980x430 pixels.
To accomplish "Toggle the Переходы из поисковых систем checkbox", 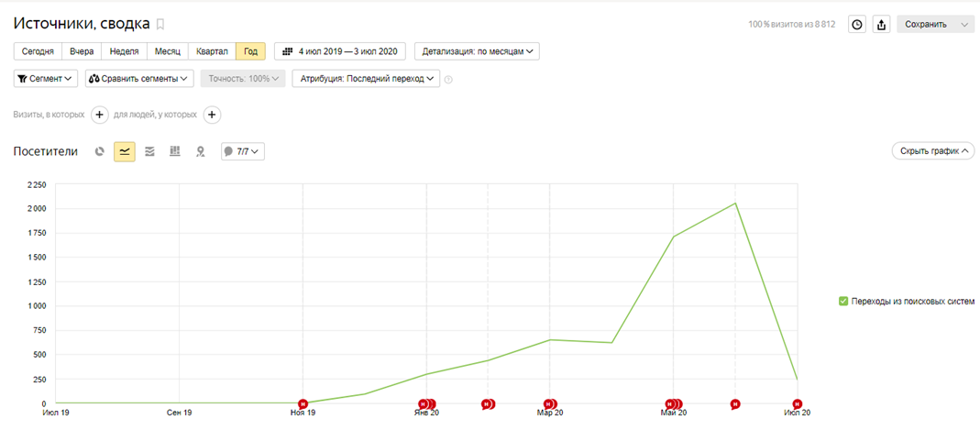I will 842,302.
